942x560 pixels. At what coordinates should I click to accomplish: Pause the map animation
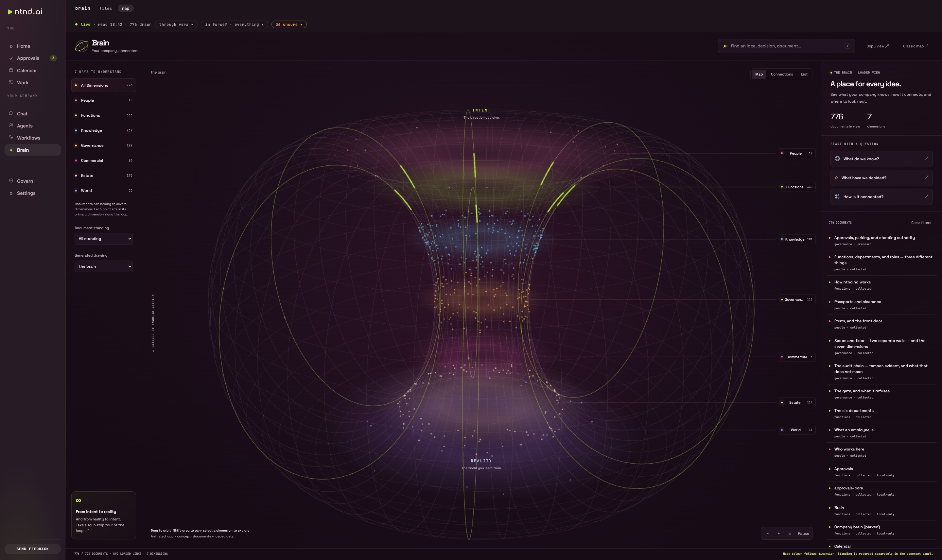click(x=803, y=534)
